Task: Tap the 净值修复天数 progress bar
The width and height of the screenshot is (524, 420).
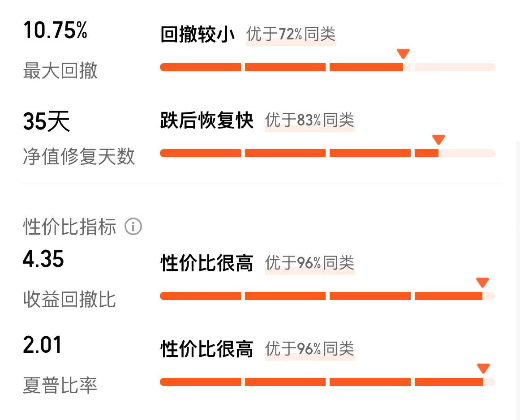Action: 327,153
